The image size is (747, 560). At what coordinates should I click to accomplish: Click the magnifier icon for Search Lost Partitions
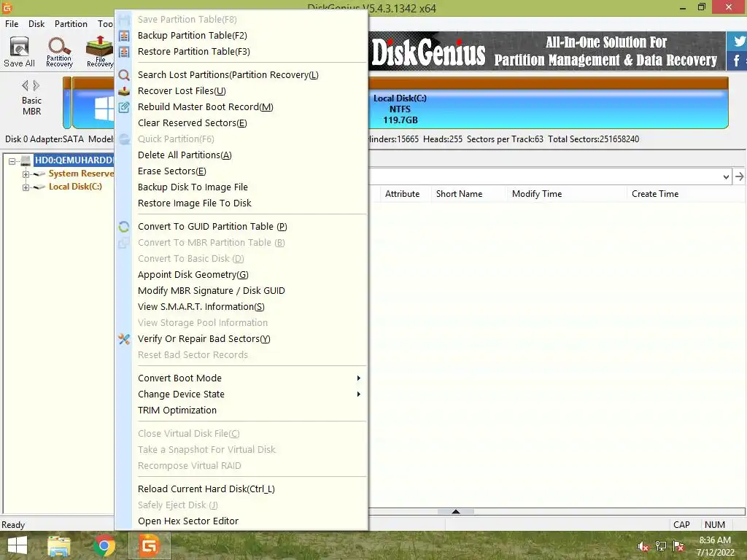tap(124, 75)
